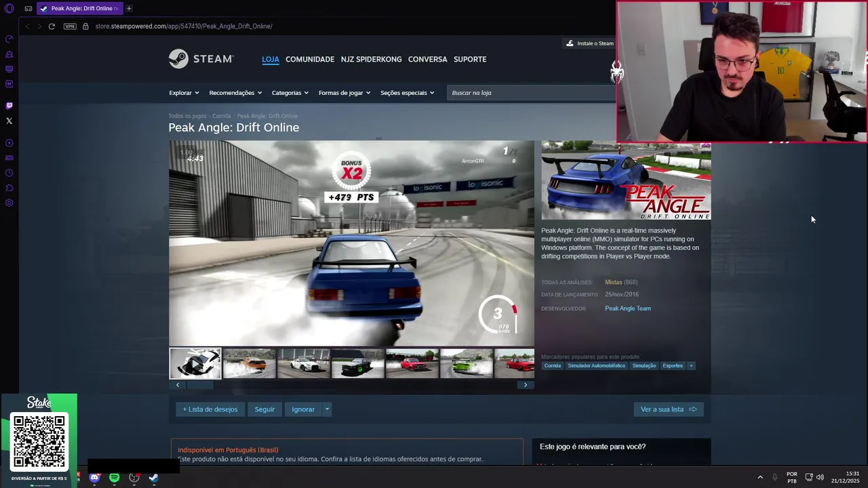Viewport: 868px width, 488px height.
Task: Open the GX Control speedometer icon
Action: tap(9, 39)
